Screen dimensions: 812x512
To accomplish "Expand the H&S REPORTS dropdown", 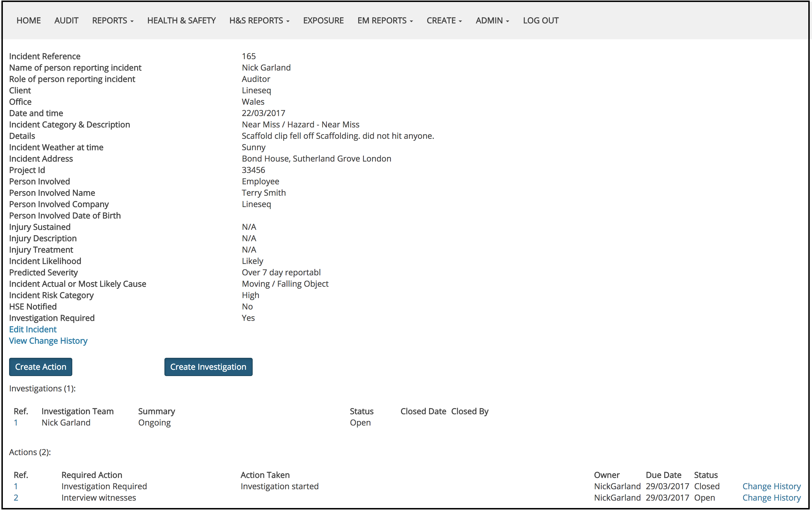I will [x=259, y=20].
